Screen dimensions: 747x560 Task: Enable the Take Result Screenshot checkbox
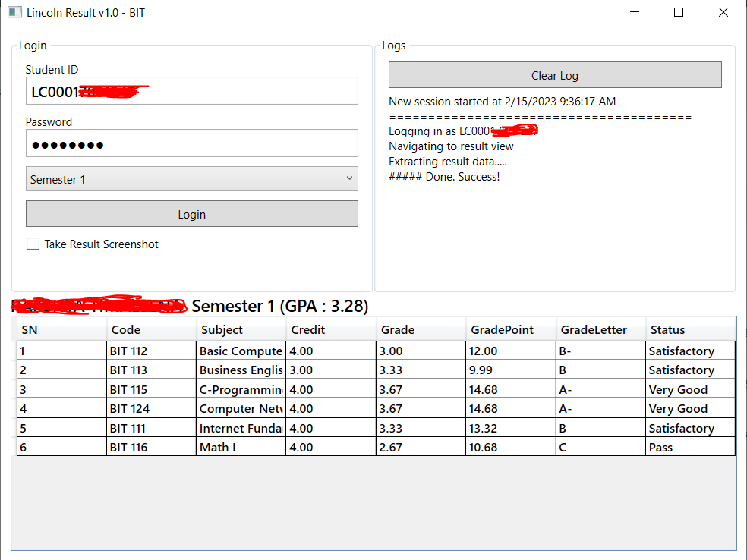click(x=33, y=244)
